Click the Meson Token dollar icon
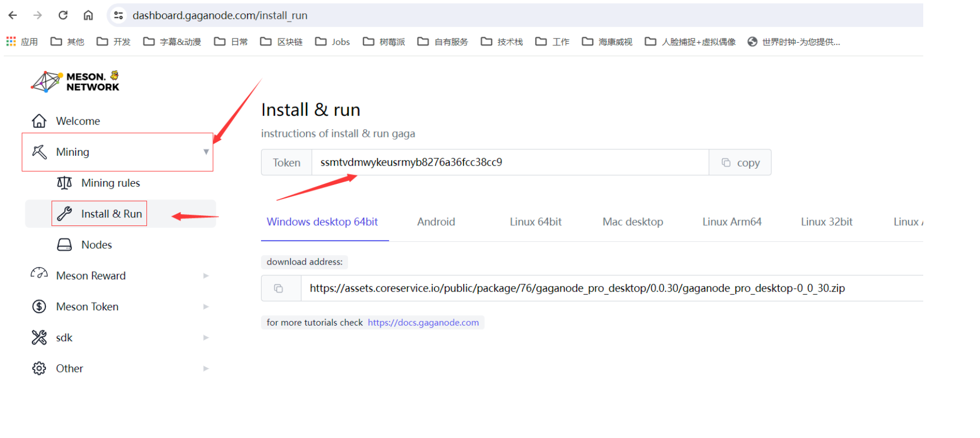The height and width of the screenshot is (438, 980). (39, 307)
